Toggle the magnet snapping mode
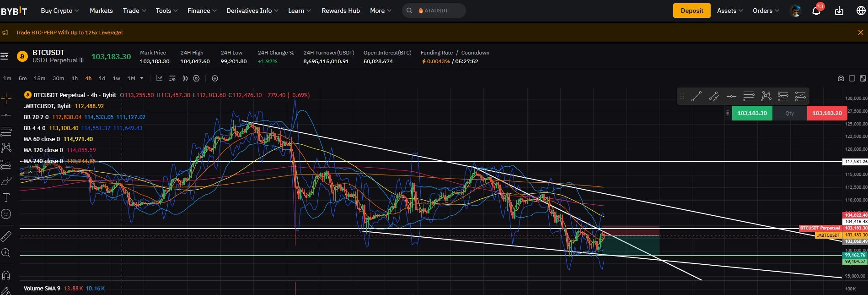 pyautogui.click(x=6, y=275)
